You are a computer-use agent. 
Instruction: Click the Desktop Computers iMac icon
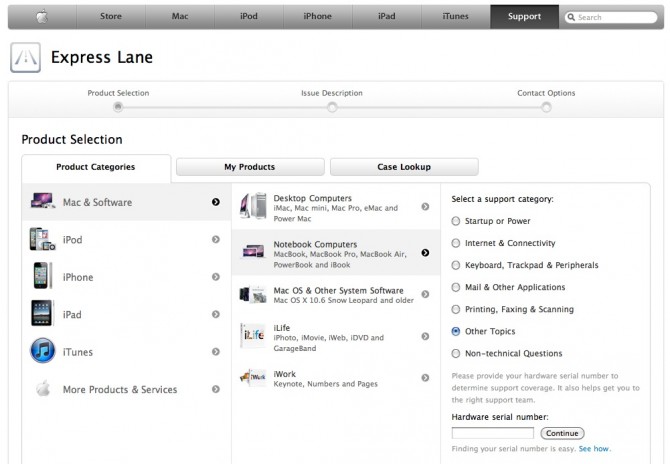[253, 206]
